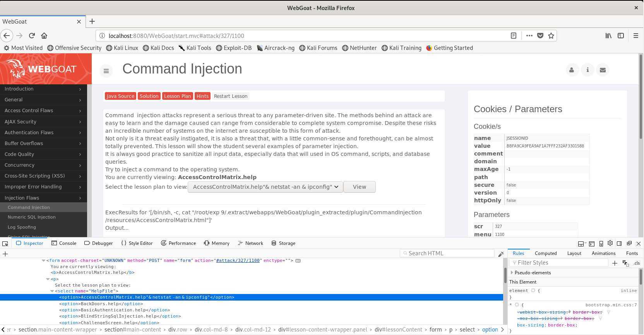644x335 pixels.
Task: Collapse the Injection Flaws section
Action: pos(43,198)
